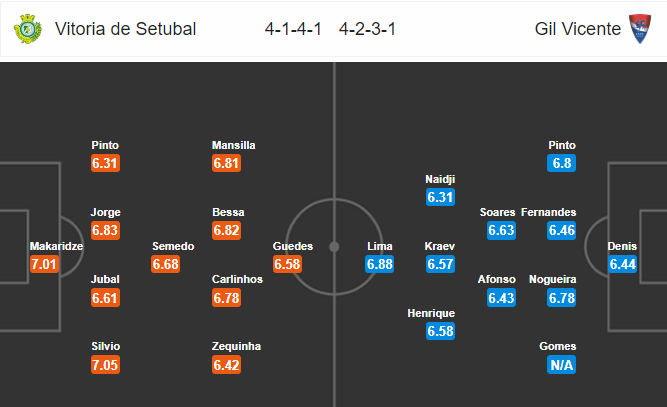Select the 4-1-4-1 formation label
The width and height of the screenshot is (667, 407).
click(293, 29)
